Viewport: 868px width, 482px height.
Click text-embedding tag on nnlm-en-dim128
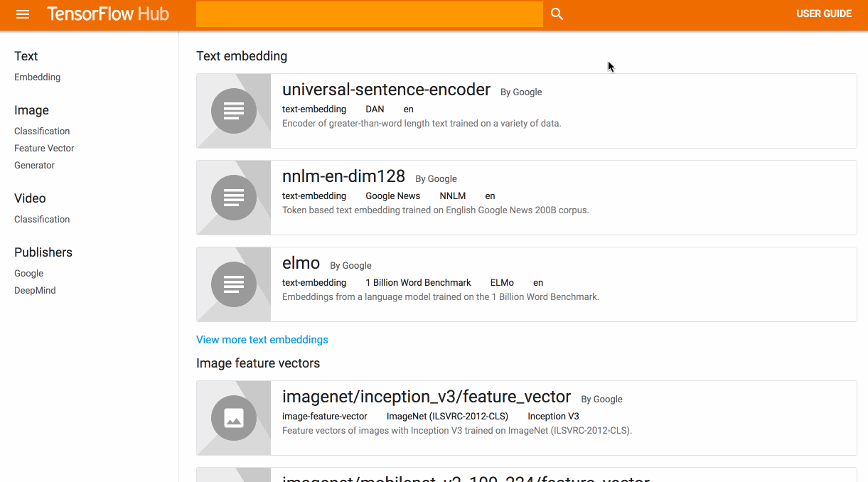(314, 196)
